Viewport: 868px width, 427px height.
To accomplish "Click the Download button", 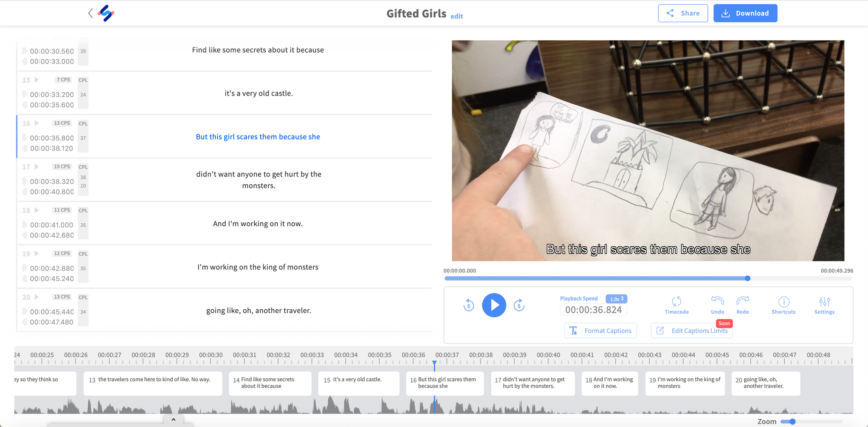I will [x=745, y=13].
